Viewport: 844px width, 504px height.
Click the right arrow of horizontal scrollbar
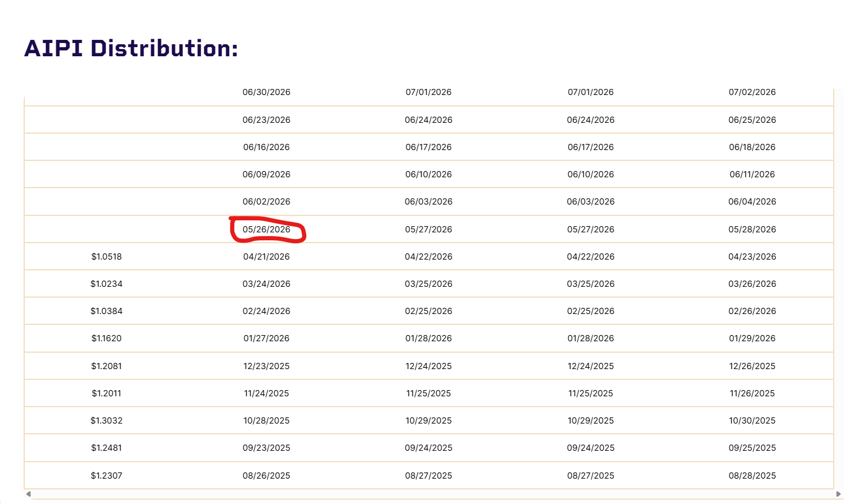click(x=839, y=494)
